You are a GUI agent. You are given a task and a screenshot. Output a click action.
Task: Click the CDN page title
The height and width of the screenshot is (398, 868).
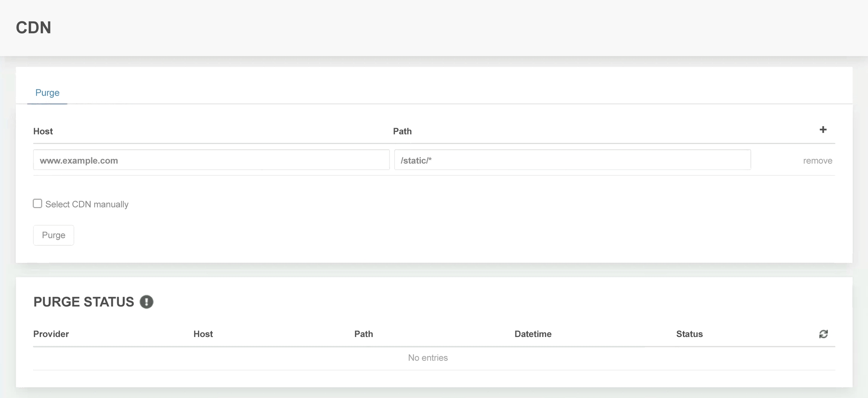(x=34, y=28)
